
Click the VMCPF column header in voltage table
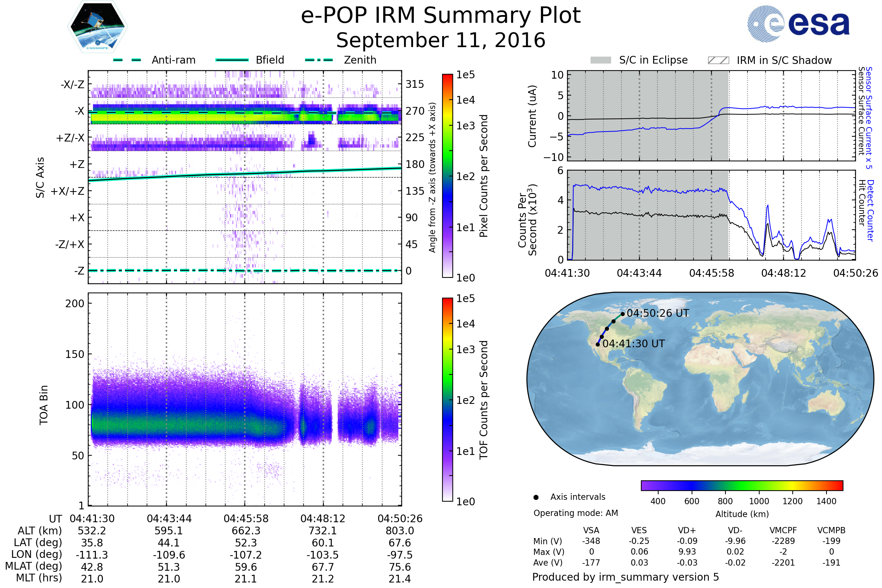click(783, 530)
